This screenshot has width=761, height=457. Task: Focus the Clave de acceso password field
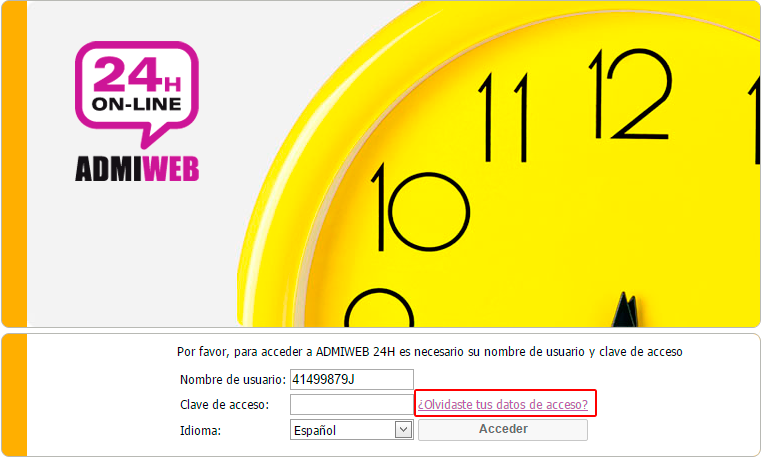[x=351, y=405]
